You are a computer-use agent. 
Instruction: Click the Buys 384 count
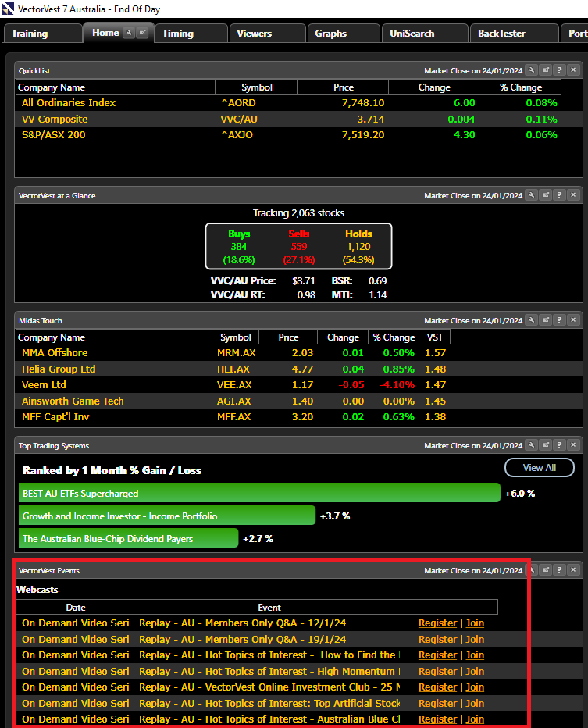click(239, 247)
